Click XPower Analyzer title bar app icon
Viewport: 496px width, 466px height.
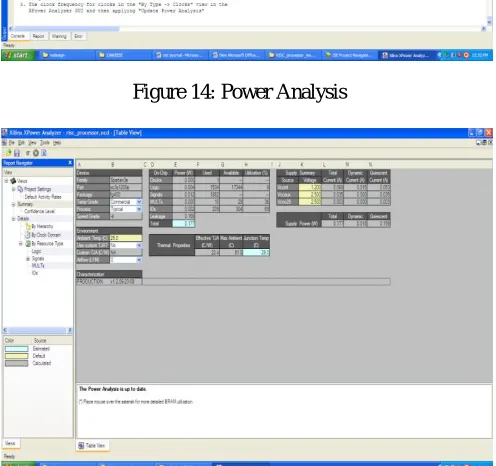[5, 133]
